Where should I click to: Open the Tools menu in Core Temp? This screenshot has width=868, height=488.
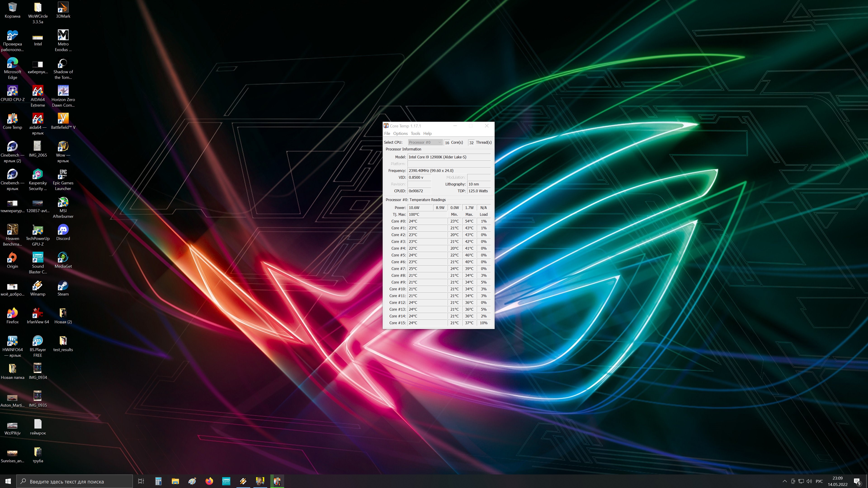[415, 134]
